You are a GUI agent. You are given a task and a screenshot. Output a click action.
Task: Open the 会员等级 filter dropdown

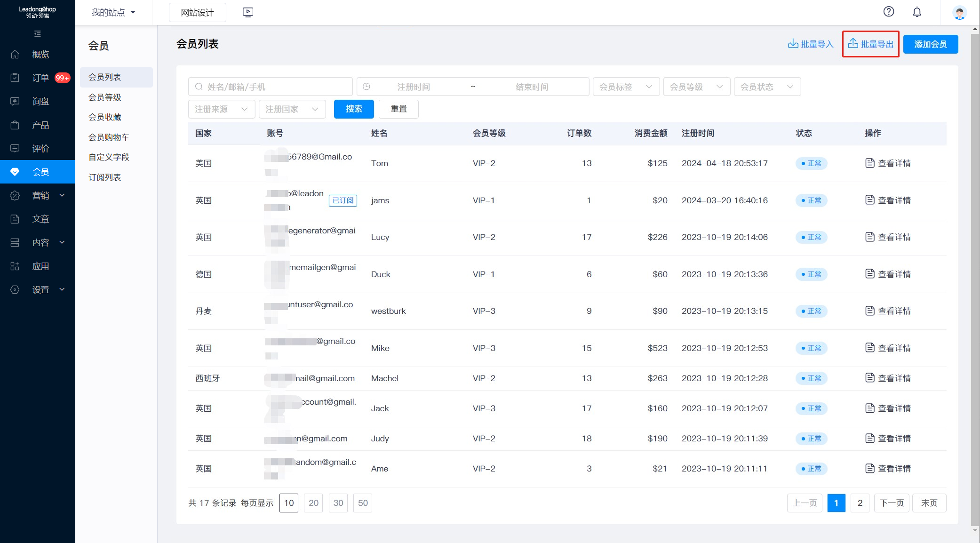click(696, 87)
